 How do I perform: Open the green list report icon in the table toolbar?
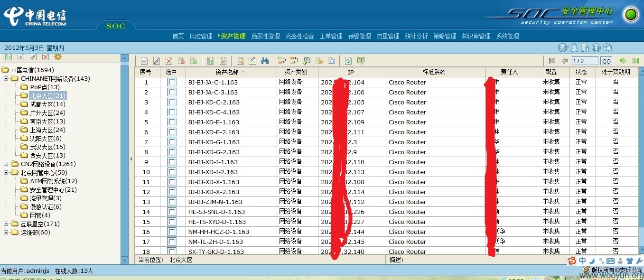[x=211, y=61]
